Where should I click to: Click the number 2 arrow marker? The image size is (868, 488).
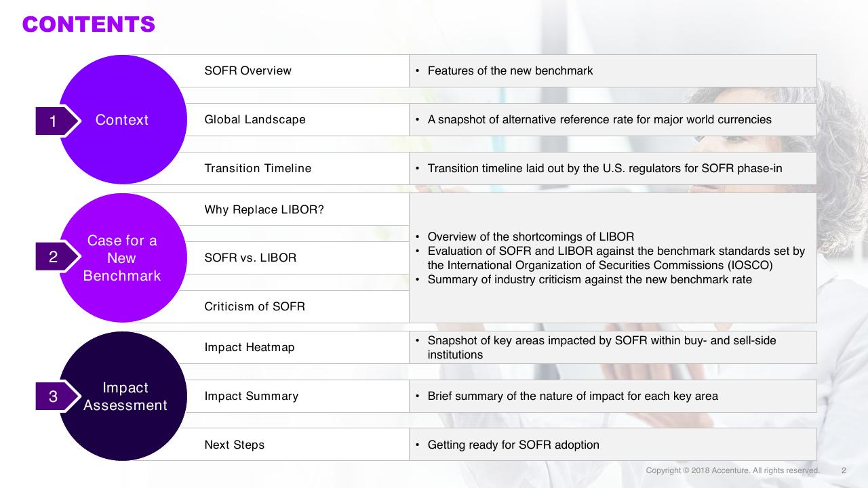58,257
